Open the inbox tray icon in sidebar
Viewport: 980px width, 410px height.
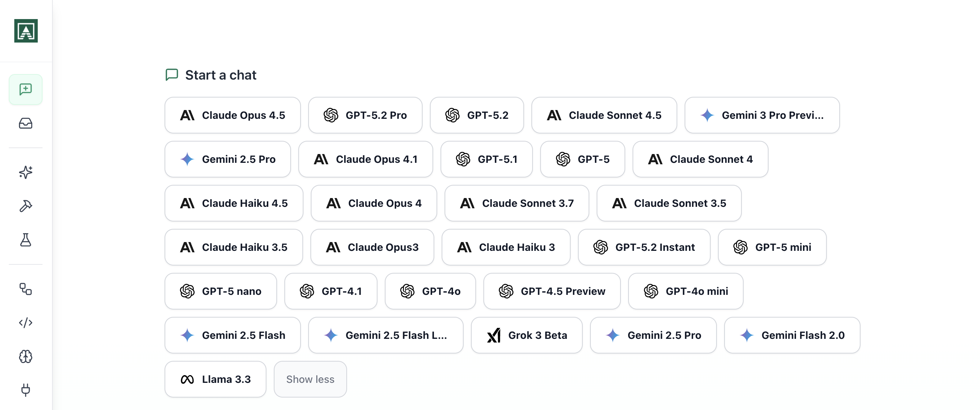26,123
